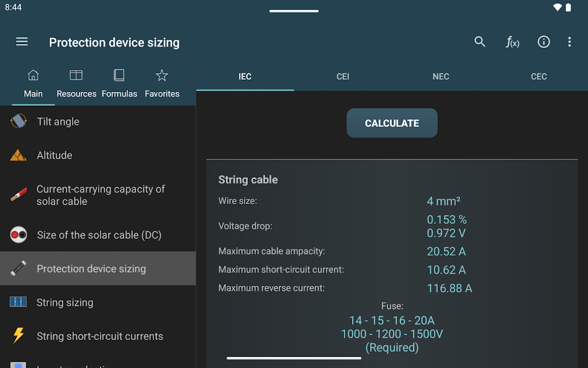Tap the top drag handle bar
Image resolution: width=588 pixels, height=368 pixels.
294,11
